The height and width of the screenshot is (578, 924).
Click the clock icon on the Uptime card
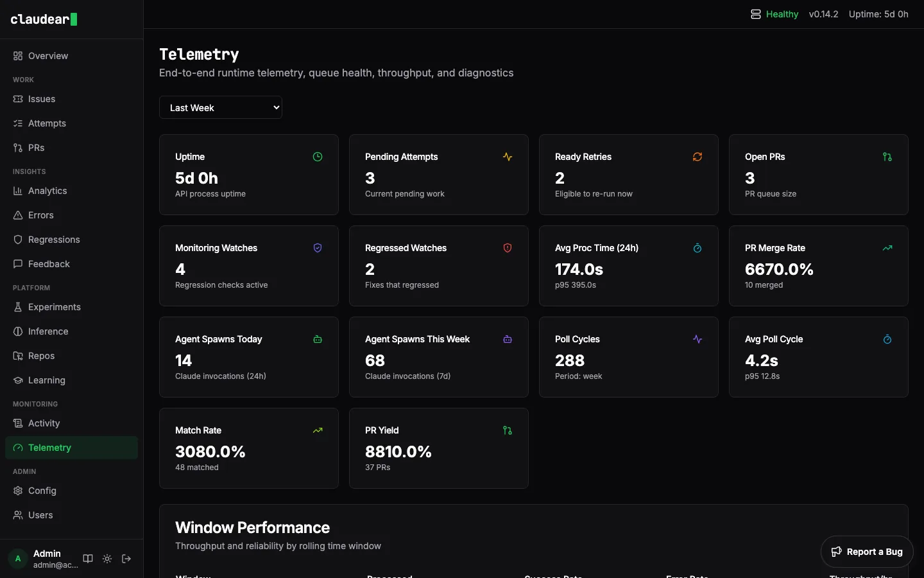317,157
